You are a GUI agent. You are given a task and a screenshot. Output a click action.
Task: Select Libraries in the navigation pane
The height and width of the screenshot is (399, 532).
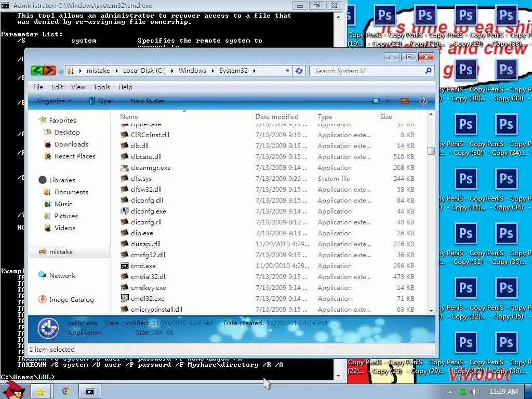(x=62, y=180)
